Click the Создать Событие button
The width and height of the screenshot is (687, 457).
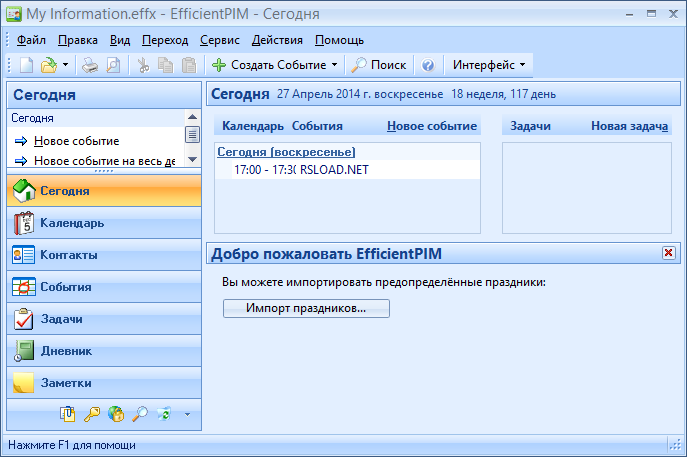click(x=269, y=65)
